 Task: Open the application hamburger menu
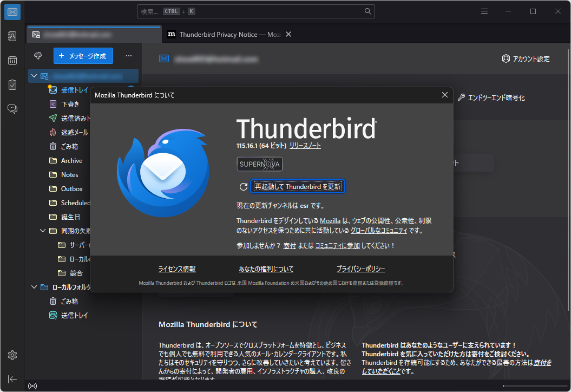(x=484, y=11)
